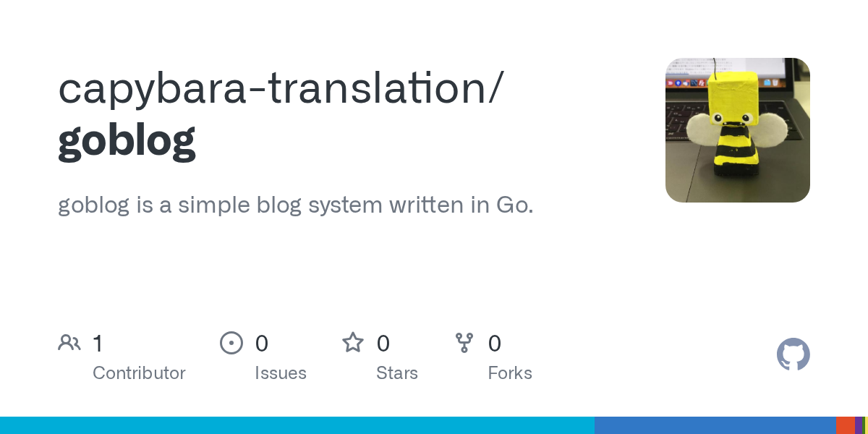868x434 pixels.
Task: Click the GitHub Octocat logo
Action: (x=793, y=354)
